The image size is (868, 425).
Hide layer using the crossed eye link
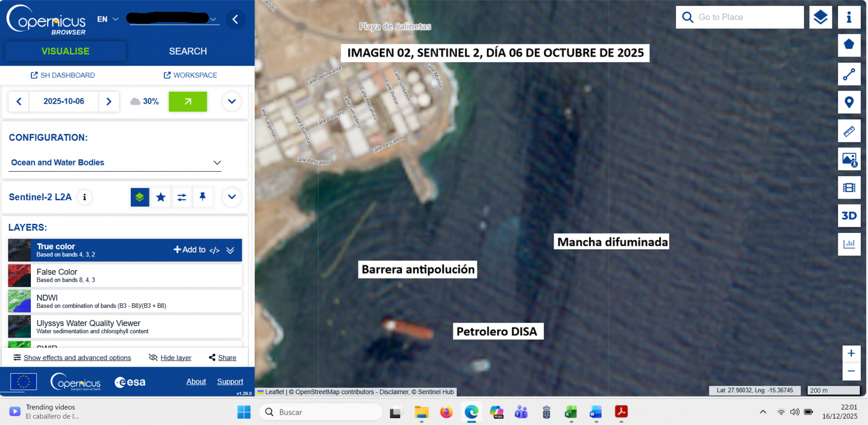click(x=170, y=357)
